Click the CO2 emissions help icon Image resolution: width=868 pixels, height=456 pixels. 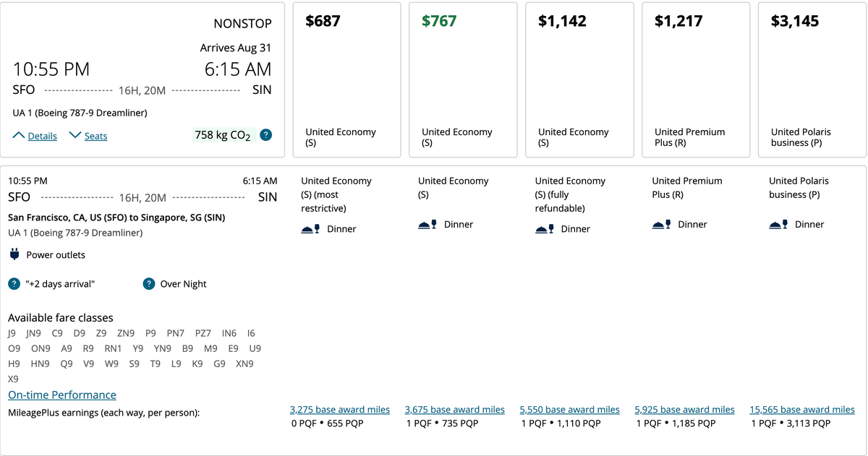click(266, 135)
